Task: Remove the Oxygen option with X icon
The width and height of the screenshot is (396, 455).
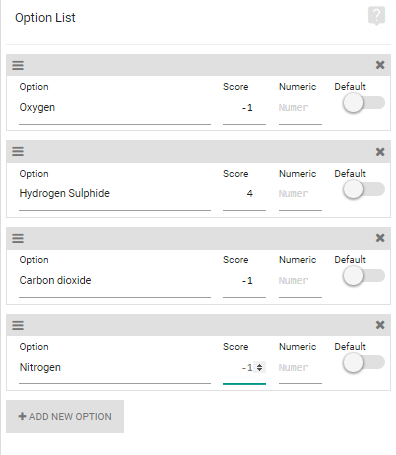Action: coord(380,65)
